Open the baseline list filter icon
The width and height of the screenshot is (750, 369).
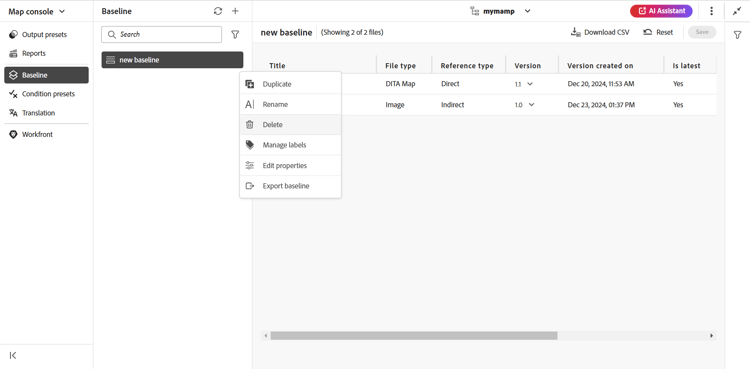[235, 34]
